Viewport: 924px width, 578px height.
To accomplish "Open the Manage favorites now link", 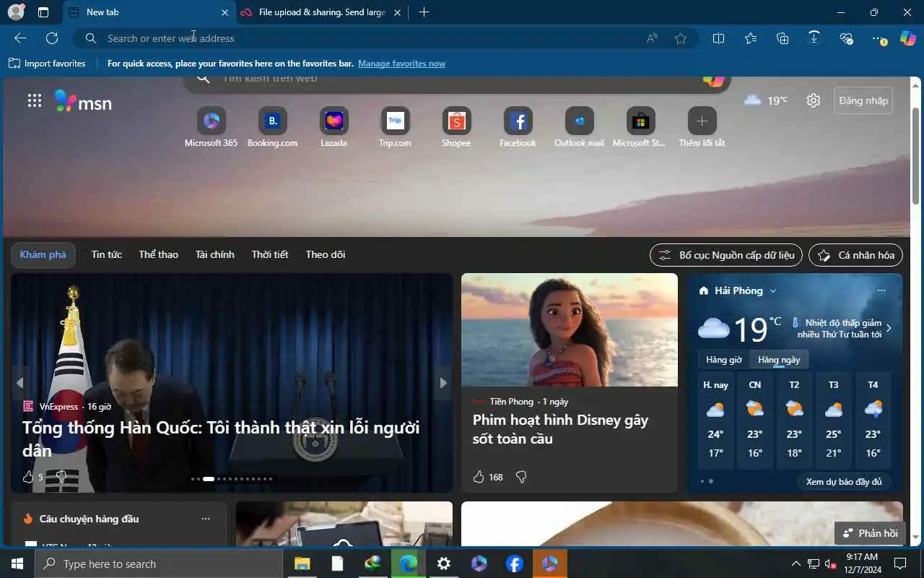I will tap(401, 64).
